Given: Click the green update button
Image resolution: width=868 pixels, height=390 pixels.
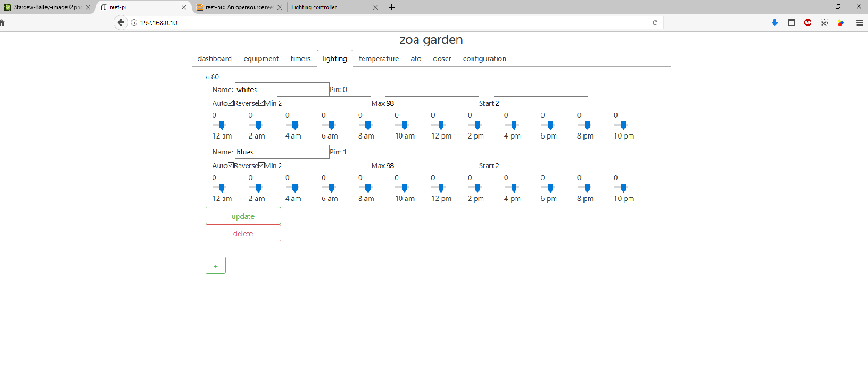Looking at the screenshot, I should 243,216.
